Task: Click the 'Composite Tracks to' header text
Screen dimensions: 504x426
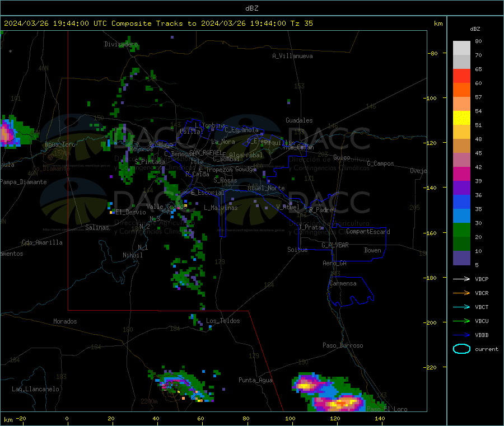Action: (153, 24)
